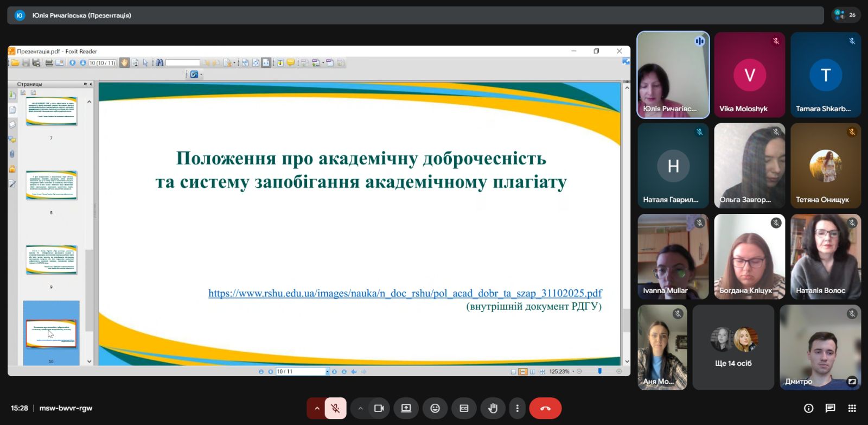This screenshot has height=425, width=868.
Task: Expand video settings arrow beside camera
Action: pyautogui.click(x=360, y=408)
